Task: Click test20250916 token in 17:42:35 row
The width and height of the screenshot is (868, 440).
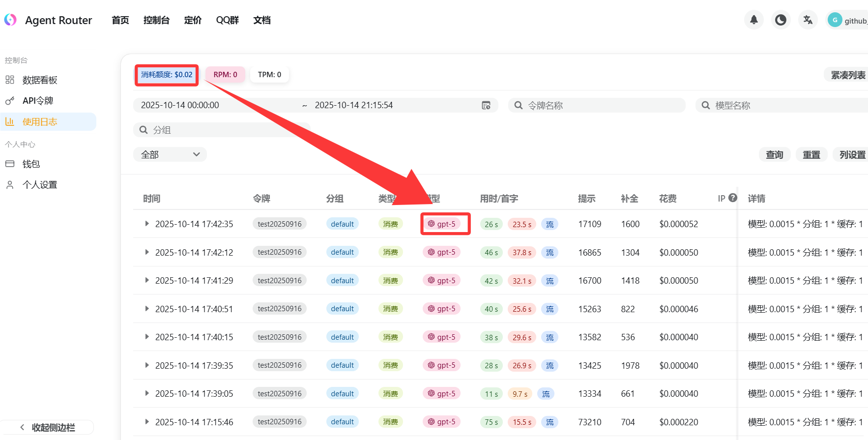Action: [x=280, y=224]
